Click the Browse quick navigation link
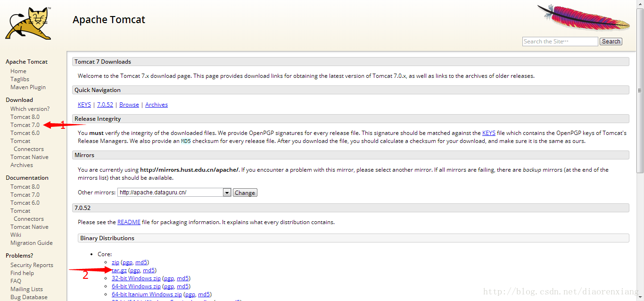 click(129, 105)
